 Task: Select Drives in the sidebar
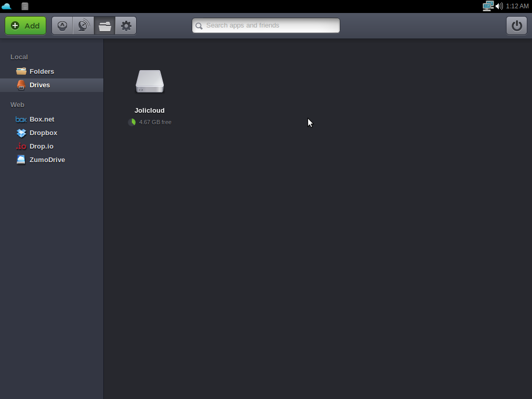pos(51,85)
